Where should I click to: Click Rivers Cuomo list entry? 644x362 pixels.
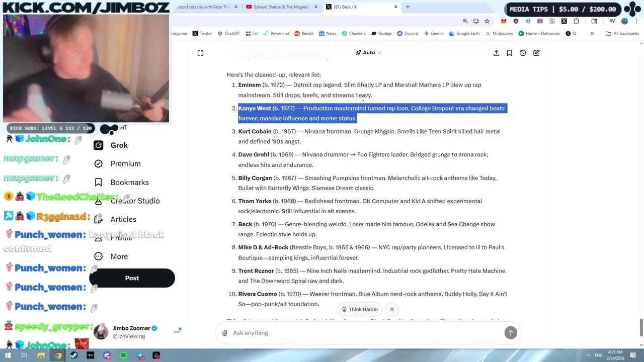click(373, 299)
